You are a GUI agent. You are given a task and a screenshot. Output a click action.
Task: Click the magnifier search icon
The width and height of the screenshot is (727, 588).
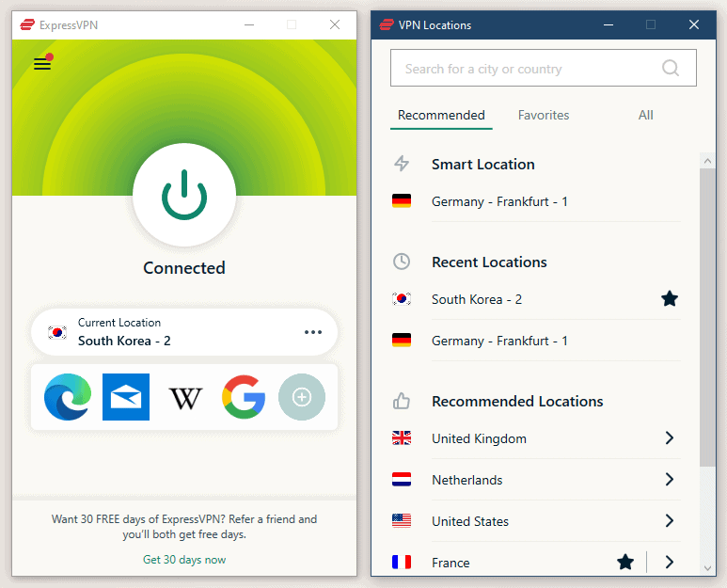click(671, 68)
